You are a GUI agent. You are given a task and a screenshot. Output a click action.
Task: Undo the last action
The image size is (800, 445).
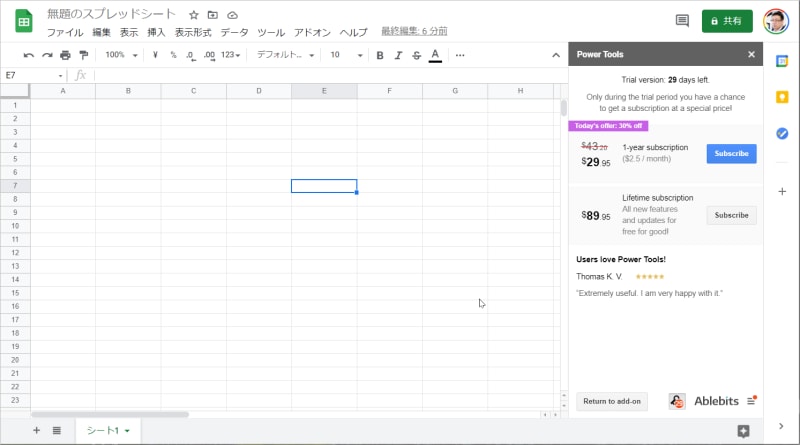tap(29, 55)
